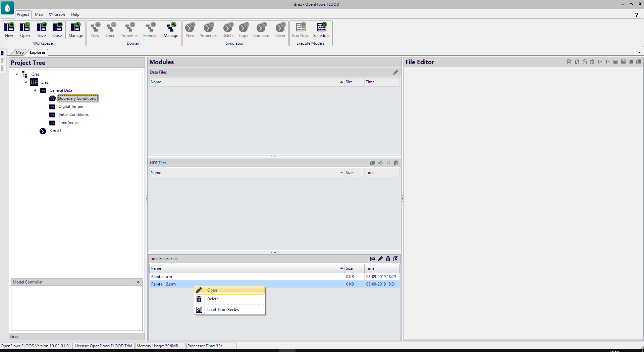Screen dimensions: 644x352
Task: Open the XY Graph ribbon tab
Action: (x=57, y=14)
